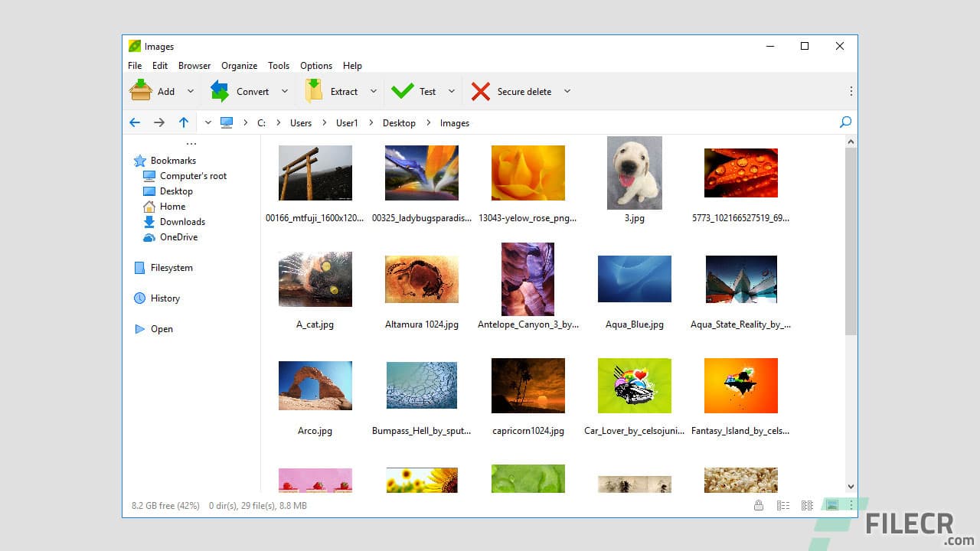980x551 pixels.
Task: Click Open in the left sidebar
Action: pos(162,329)
